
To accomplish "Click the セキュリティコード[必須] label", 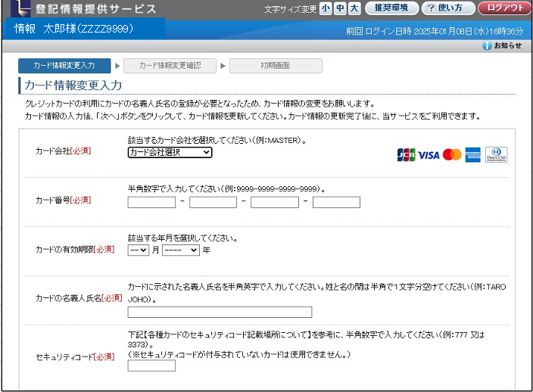I will 75,357.
